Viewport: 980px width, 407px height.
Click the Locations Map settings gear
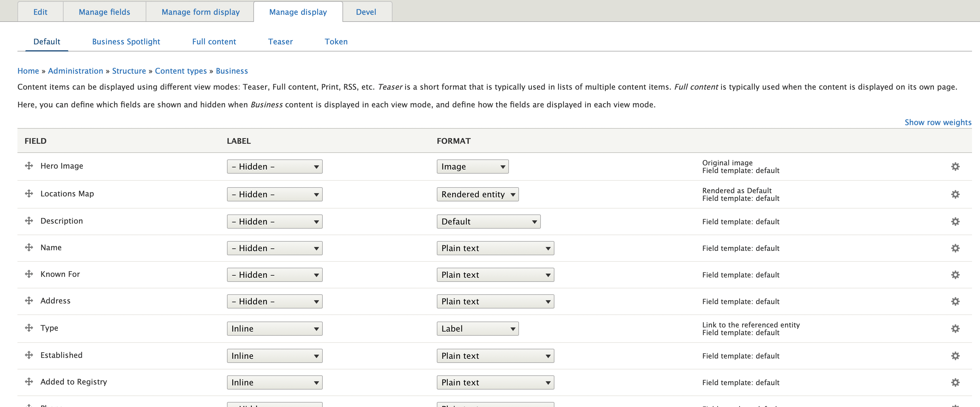pos(955,194)
